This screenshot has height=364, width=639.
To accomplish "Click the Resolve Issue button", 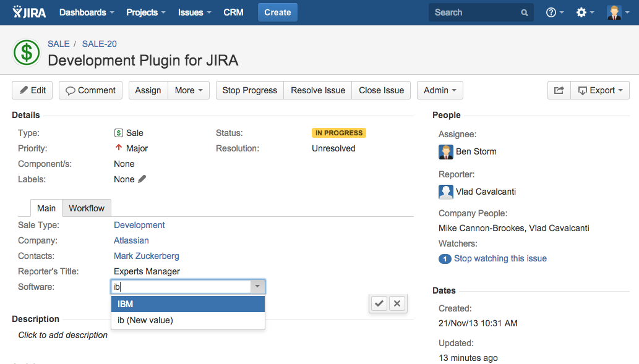I will pyautogui.click(x=318, y=90).
